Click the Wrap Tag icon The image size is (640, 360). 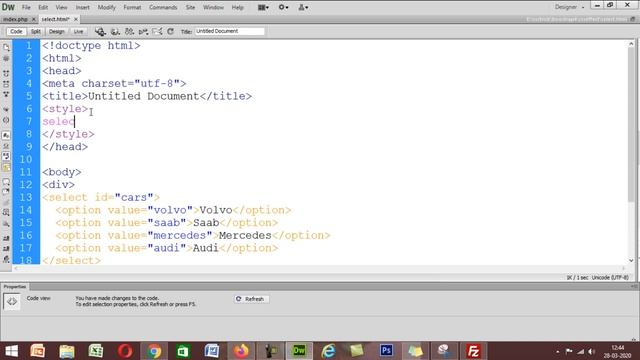[6, 202]
